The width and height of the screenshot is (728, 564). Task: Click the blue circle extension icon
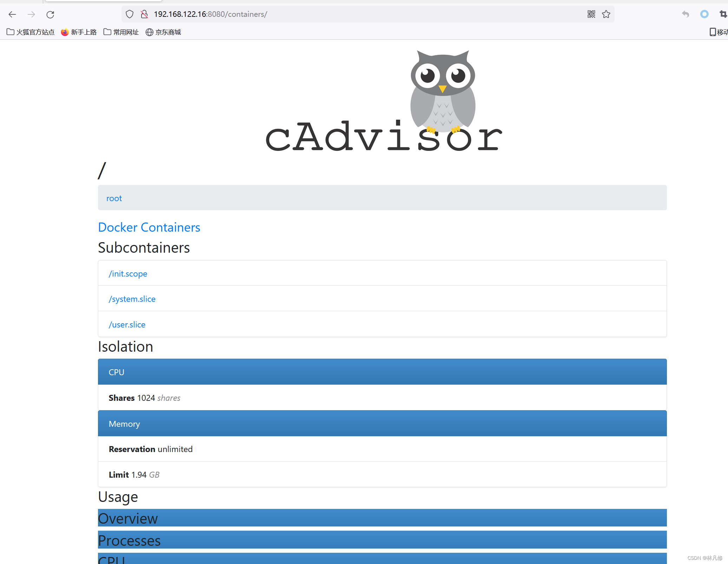pos(704,14)
